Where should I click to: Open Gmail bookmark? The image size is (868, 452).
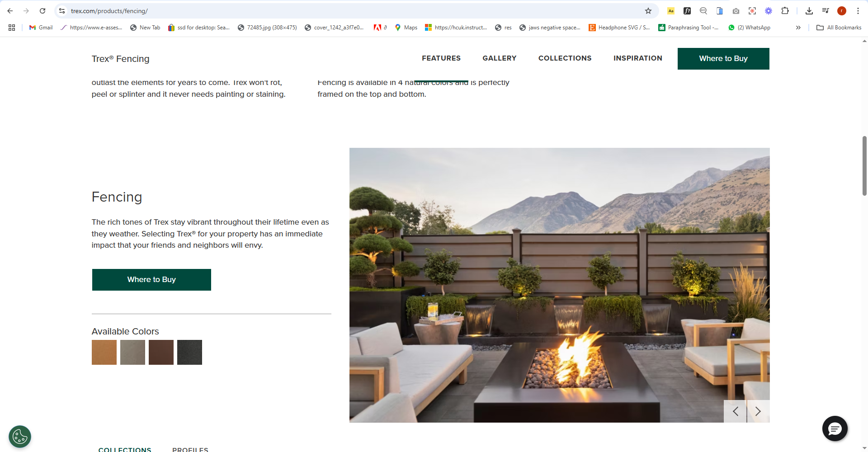click(41, 28)
